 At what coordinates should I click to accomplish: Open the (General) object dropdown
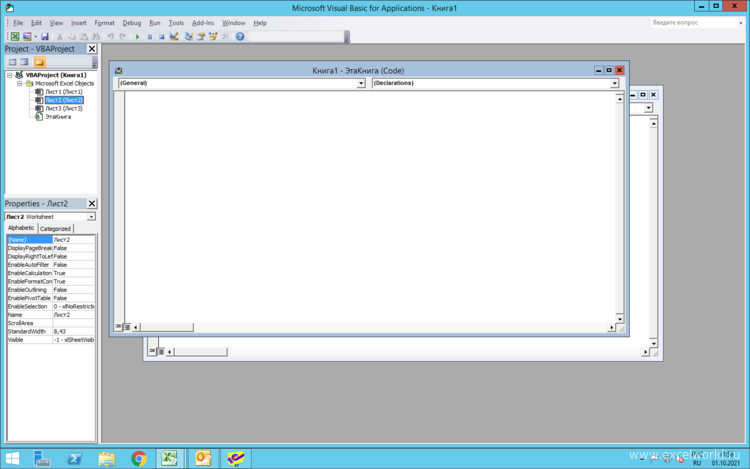(361, 84)
